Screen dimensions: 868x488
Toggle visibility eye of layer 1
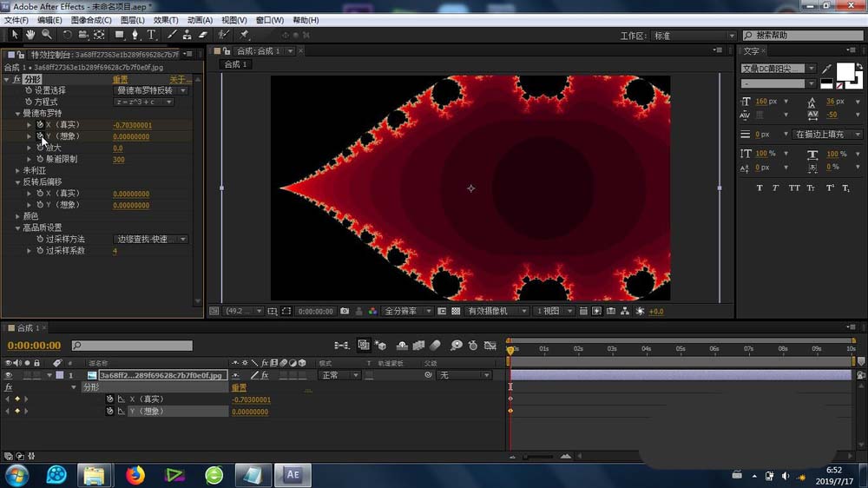pyautogui.click(x=9, y=375)
